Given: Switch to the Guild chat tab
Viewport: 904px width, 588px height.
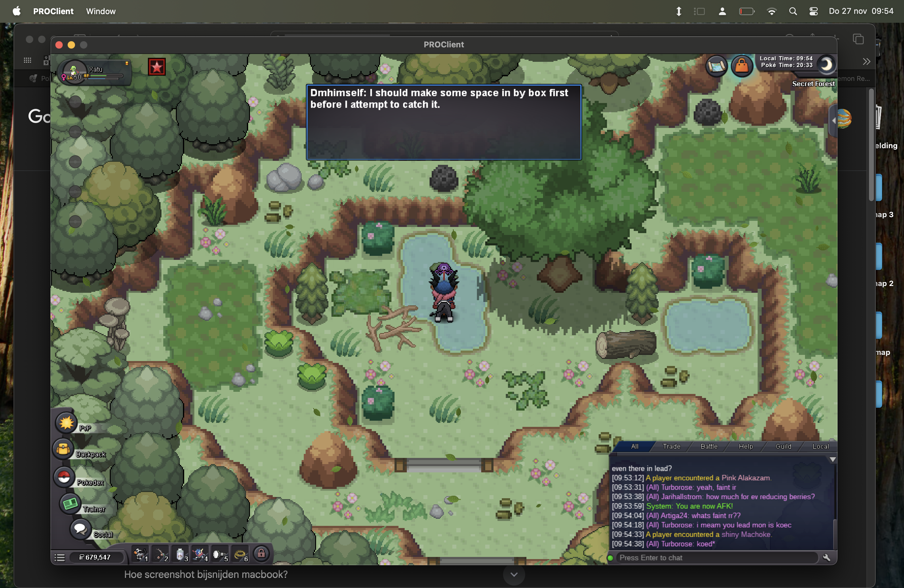Looking at the screenshot, I should coord(783,446).
